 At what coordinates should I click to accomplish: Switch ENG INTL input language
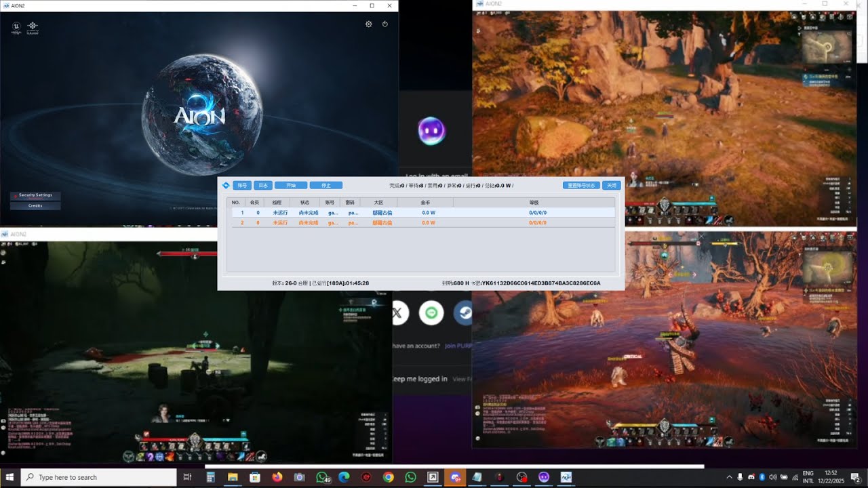(x=808, y=477)
